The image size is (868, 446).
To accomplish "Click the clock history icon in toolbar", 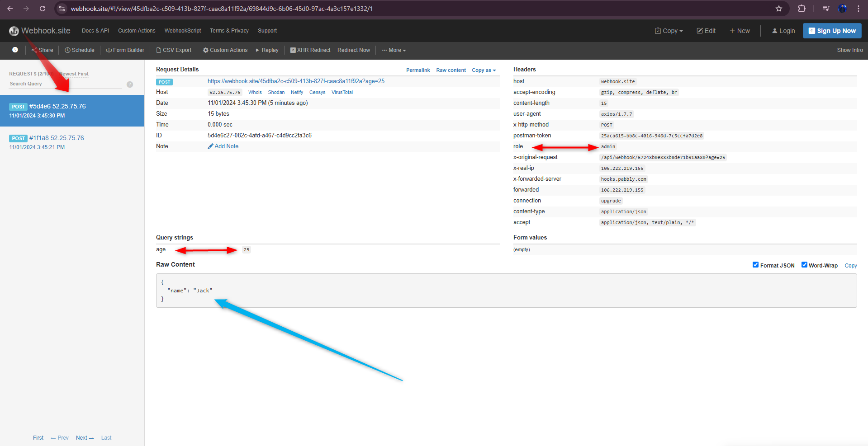I will click(15, 50).
